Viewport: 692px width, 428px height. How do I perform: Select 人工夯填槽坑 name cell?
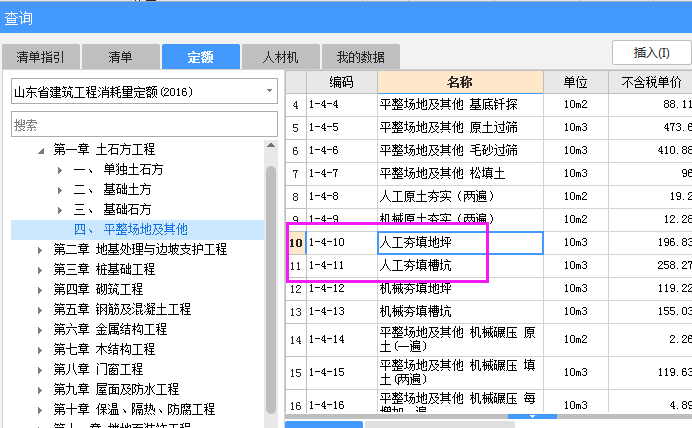(460, 266)
